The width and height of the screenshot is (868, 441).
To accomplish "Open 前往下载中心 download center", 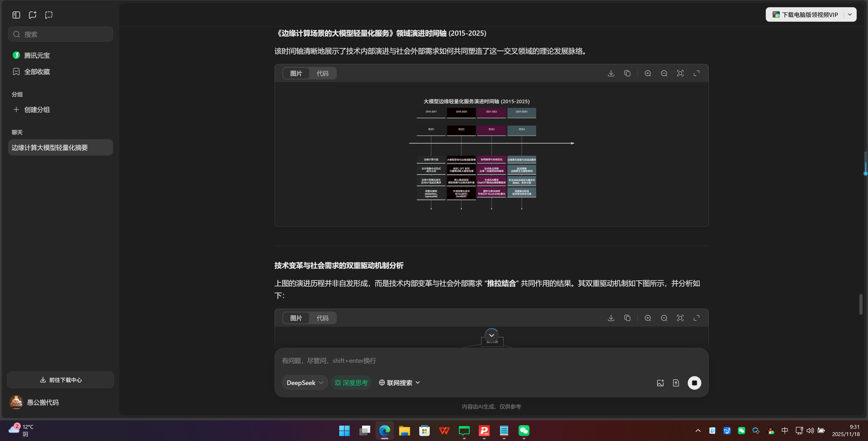I will pos(60,380).
